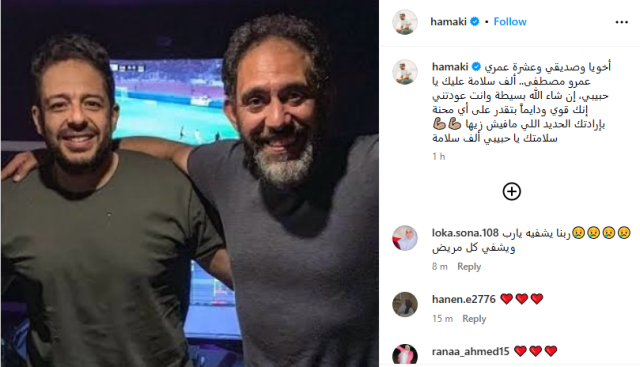Viewport: 640px width, 367px height.
Task: Click the verified badge next to header hamaki
Action: pyautogui.click(x=474, y=22)
